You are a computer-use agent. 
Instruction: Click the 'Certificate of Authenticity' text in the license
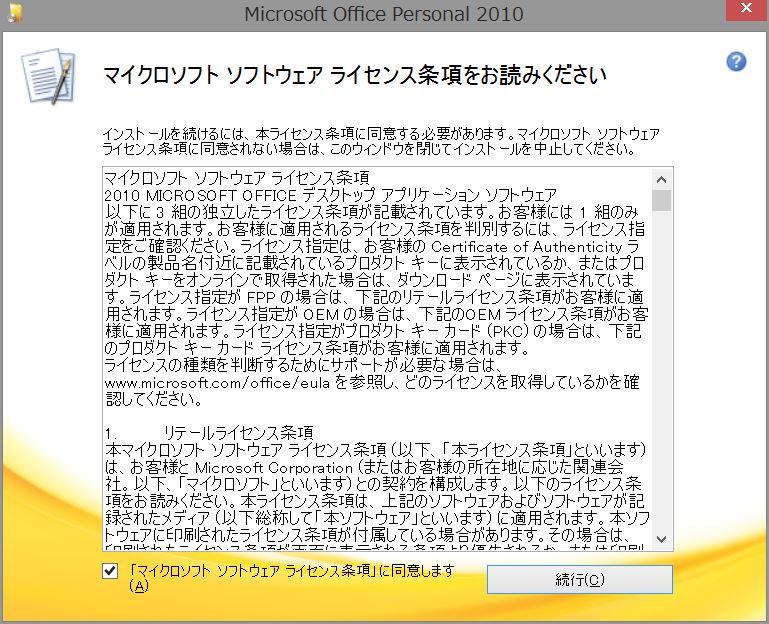pyautogui.click(x=526, y=246)
